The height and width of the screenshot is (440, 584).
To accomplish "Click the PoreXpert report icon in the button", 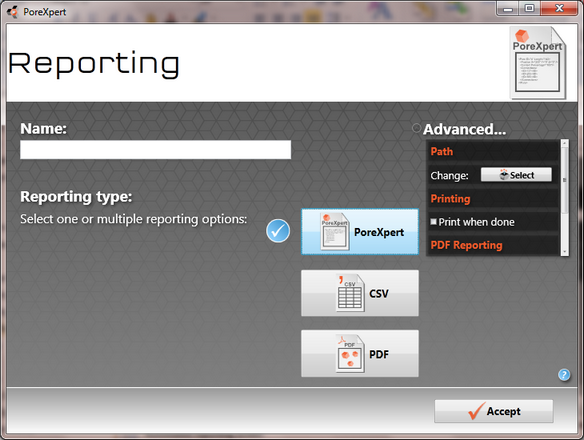I will (334, 231).
